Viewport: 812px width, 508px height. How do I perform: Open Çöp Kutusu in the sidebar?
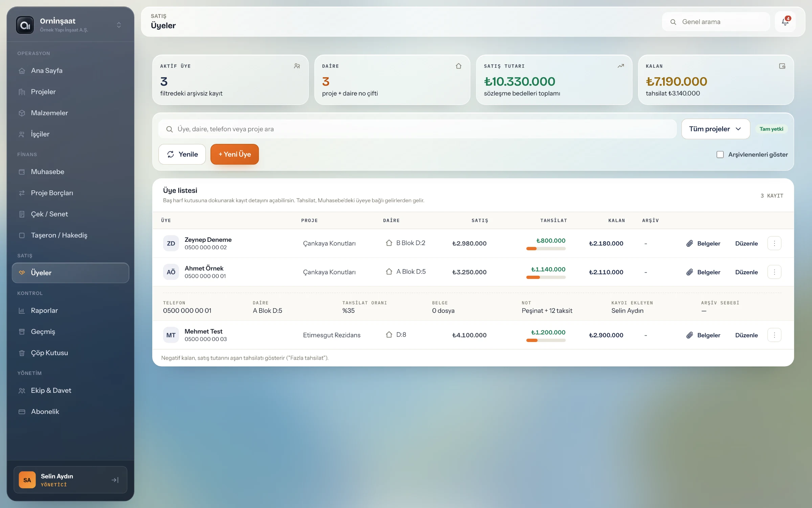coord(70,353)
